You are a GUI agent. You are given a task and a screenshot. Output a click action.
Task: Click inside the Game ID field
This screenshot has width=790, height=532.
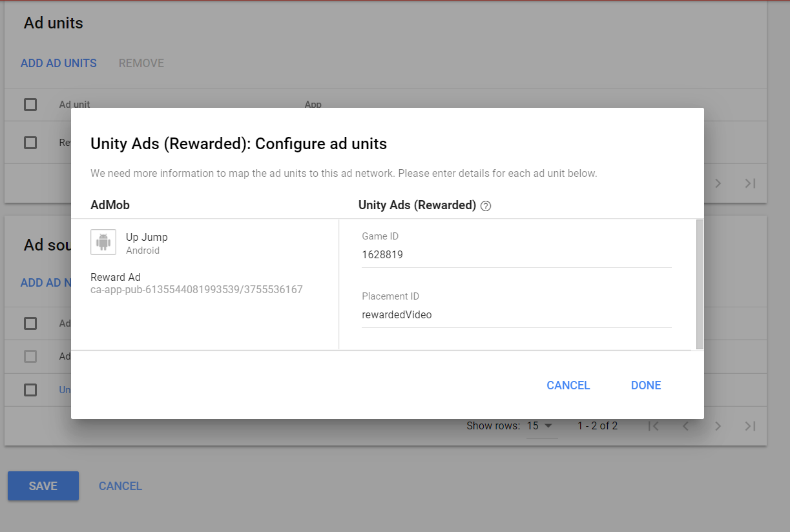point(452,254)
